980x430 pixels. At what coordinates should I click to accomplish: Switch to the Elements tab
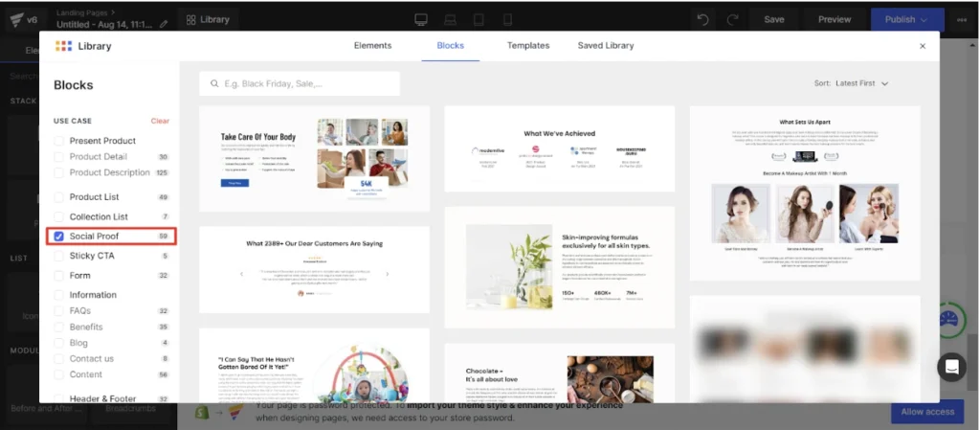(x=372, y=46)
